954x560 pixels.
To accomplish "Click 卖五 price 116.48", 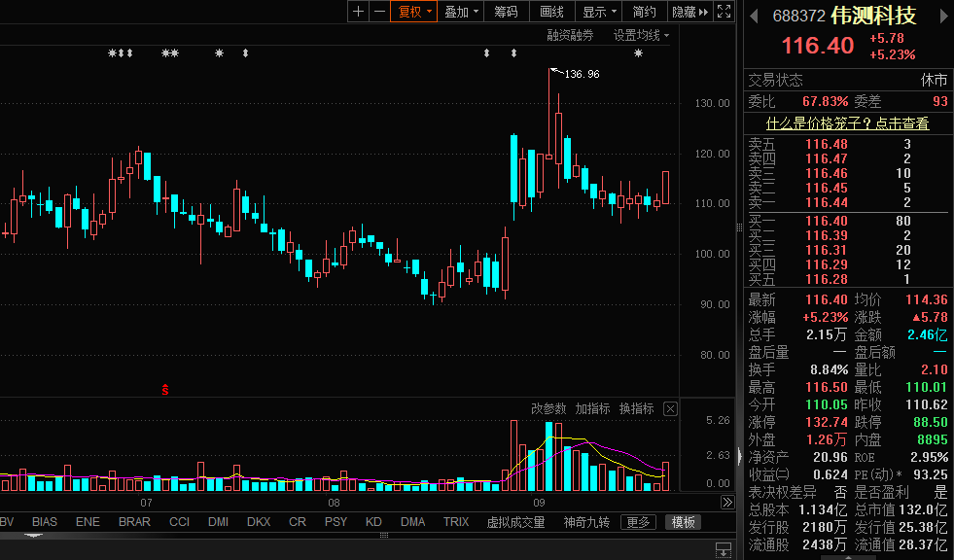I will click(x=827, y=144).
